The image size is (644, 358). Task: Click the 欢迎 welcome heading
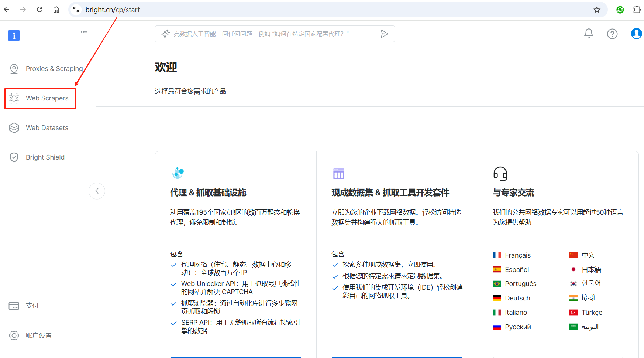[166, 67]
